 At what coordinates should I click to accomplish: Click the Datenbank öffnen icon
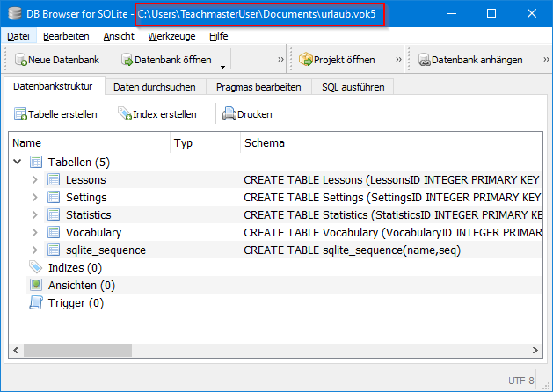(x=127, y=60)
